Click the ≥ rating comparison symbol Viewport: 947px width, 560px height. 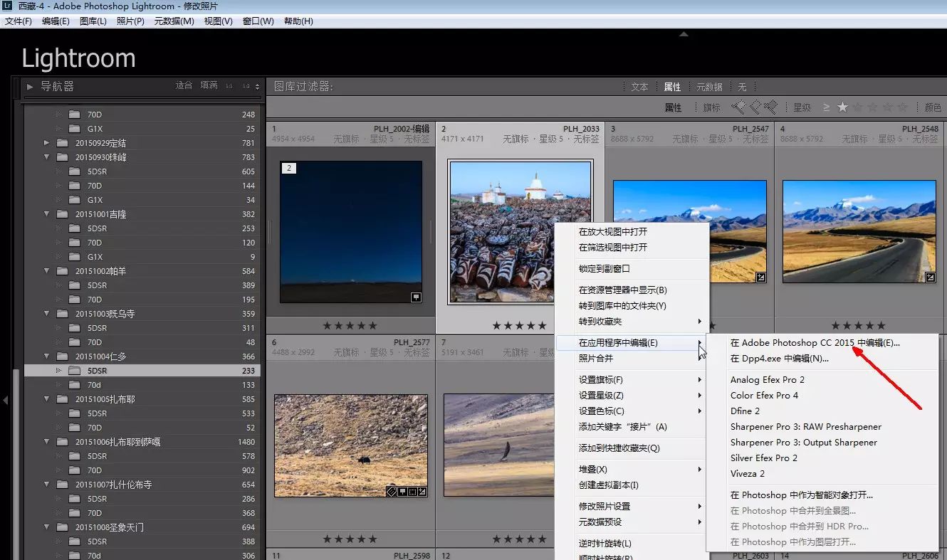[826, 107]
